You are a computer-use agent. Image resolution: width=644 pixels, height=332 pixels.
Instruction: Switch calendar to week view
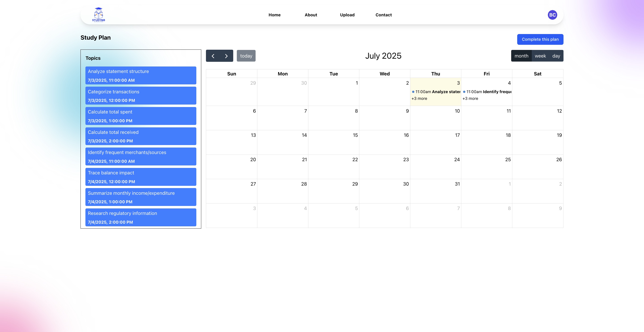540,56
